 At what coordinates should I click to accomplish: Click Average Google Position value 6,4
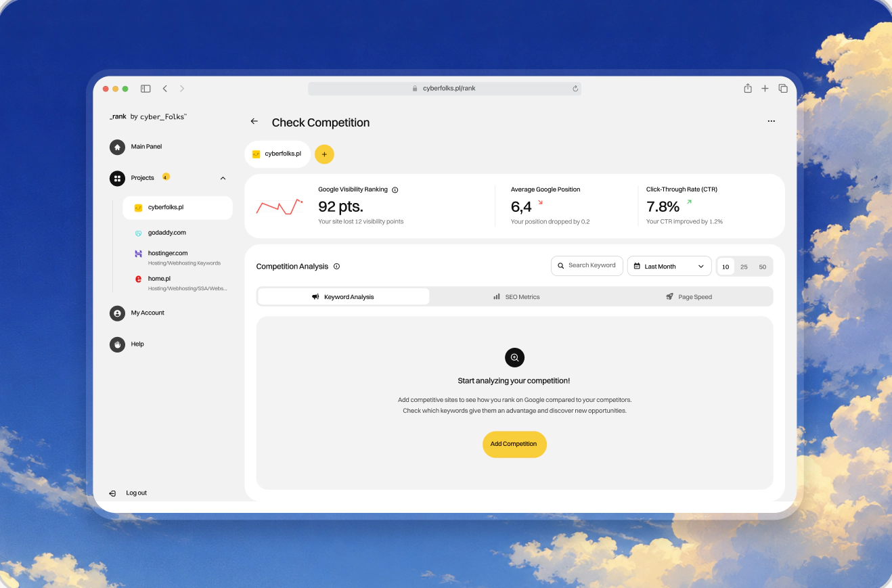click(x=521, y=206)
